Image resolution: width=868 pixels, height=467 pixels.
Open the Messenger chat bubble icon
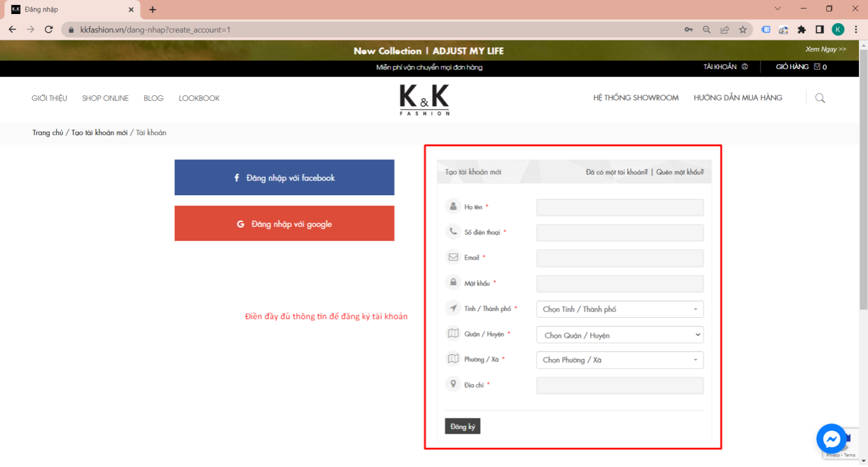tap(832, 439)
